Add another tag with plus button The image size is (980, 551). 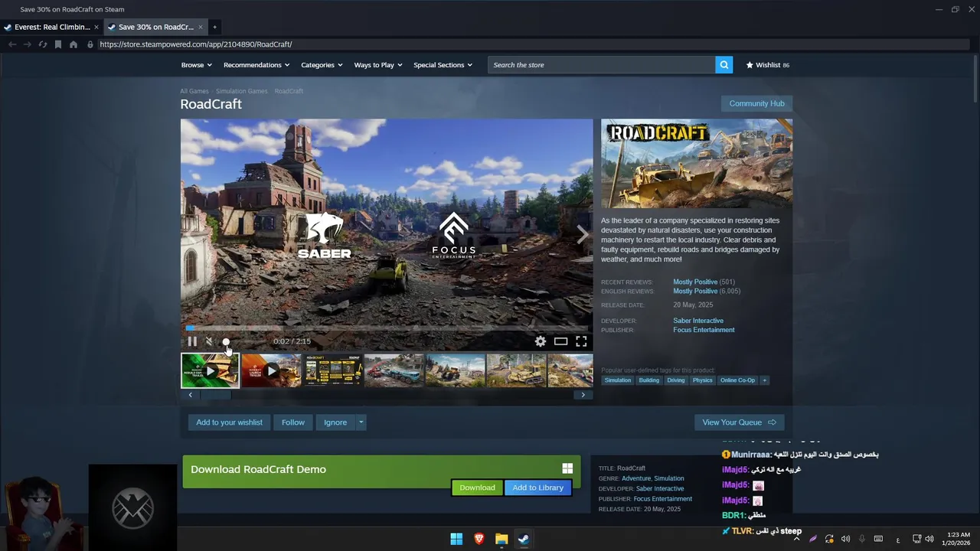pyautogui.click(x=764, y=380)
